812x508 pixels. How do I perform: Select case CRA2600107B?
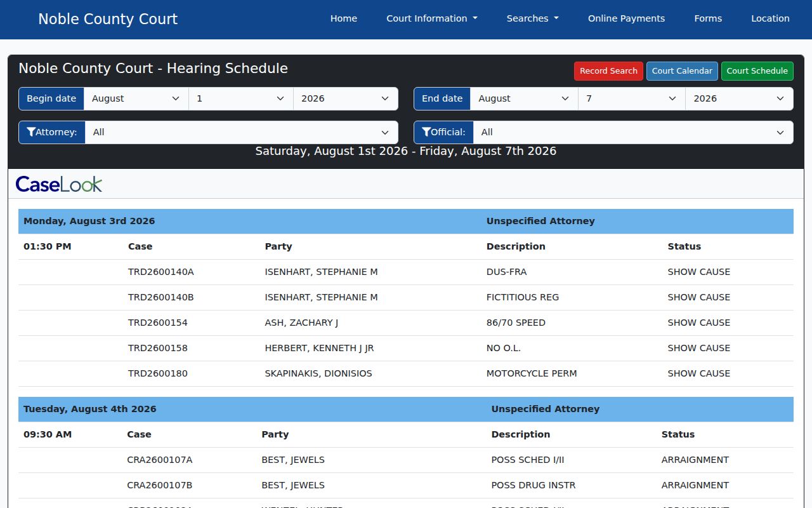click(x=160, y=485)
